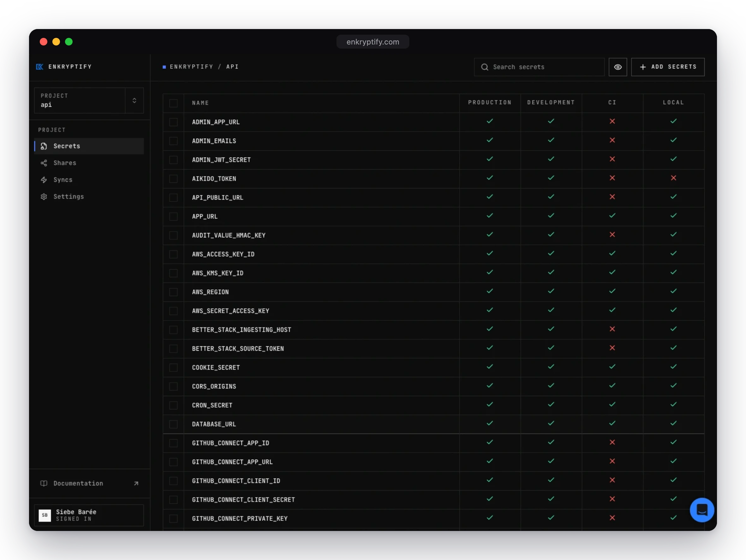
Task: Open the api project dropdown
Action: coord(89,100)
